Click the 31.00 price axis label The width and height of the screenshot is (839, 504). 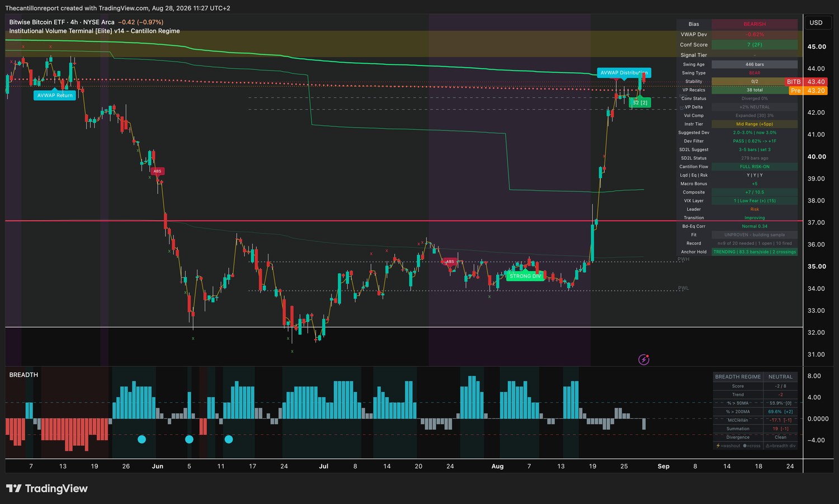coord(817,354)
